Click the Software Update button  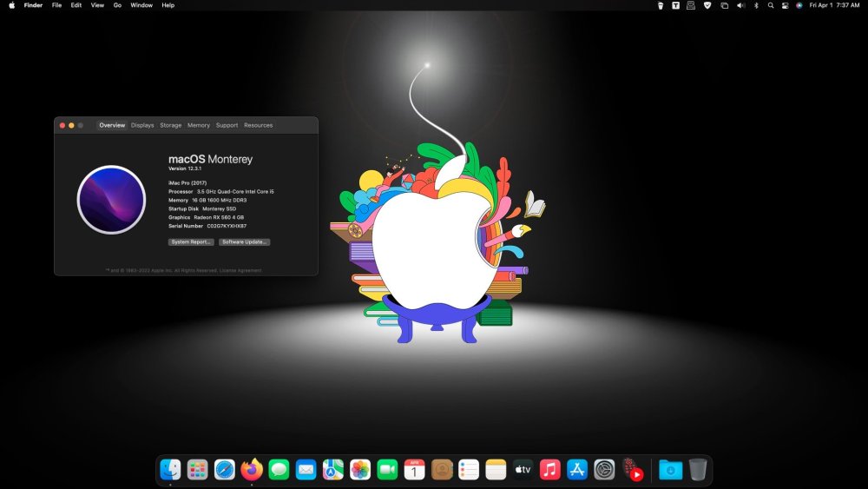[244, 242]
